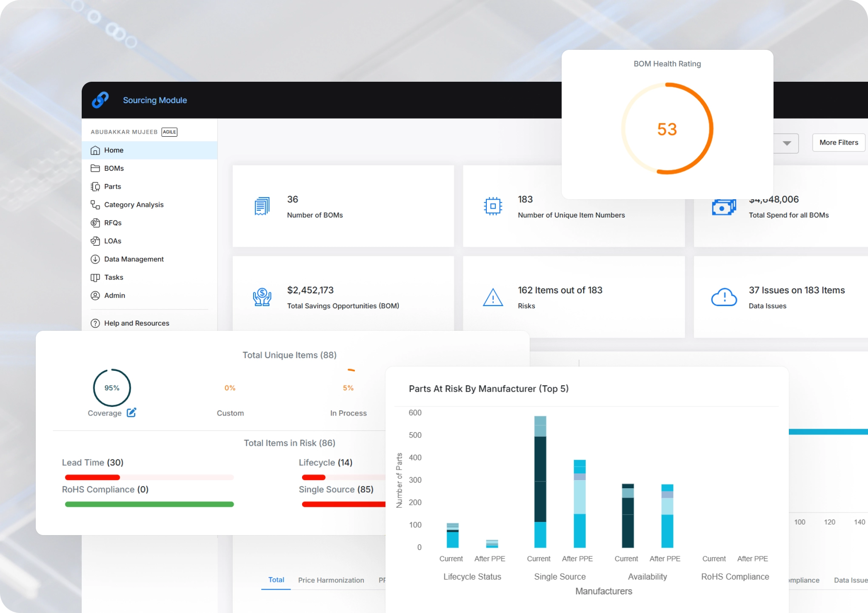Click the Availability Current bar
Image resolution: width=868 pixels, height=613 pixels.
(628, 516)
